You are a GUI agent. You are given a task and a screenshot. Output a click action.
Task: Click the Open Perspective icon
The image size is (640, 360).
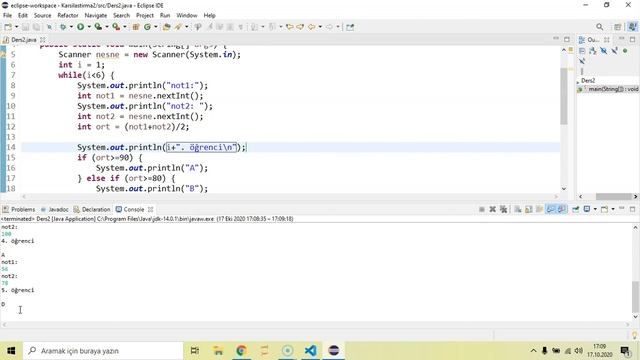point(618,27)
